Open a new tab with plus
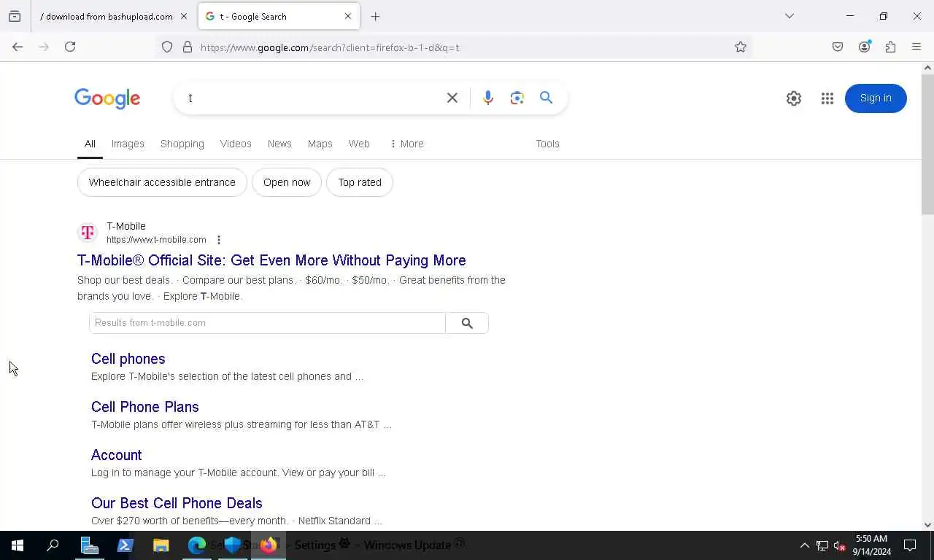934x560 pixels. click(x=375, y=16)
